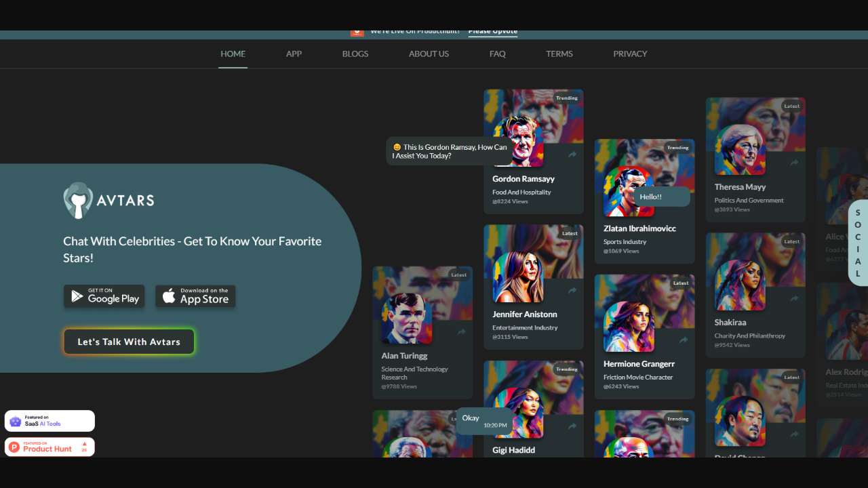The height and width of the screenshot is (488, 868).
Task: Click Download on the App Store button
Action: [195, 296]
